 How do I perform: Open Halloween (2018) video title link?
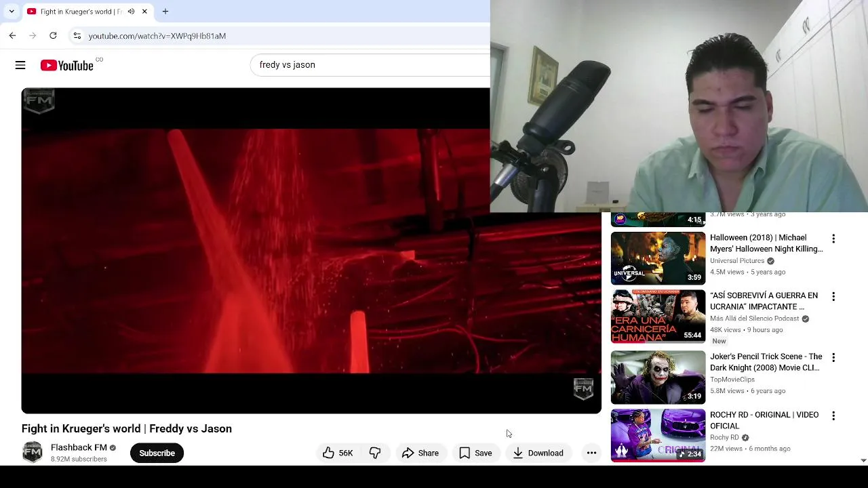(766, 243)
